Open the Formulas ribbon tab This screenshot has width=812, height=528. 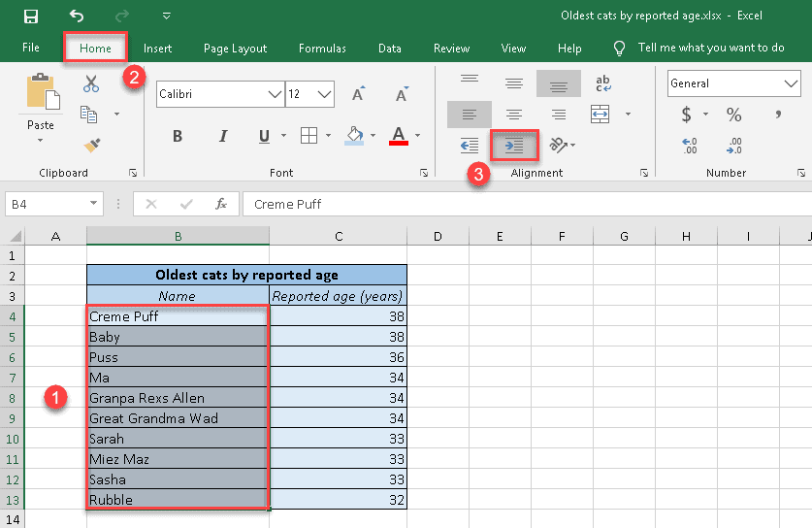click(x=322, y=49)
